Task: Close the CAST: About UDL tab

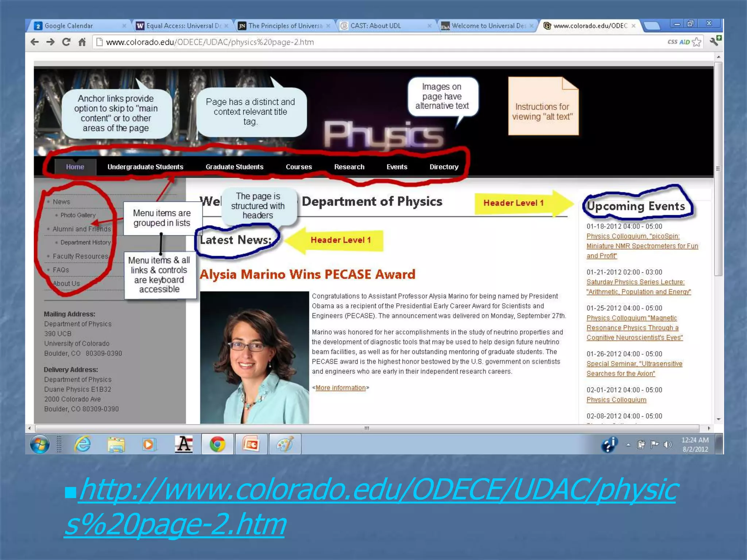Action: click(x=429, y=26)
